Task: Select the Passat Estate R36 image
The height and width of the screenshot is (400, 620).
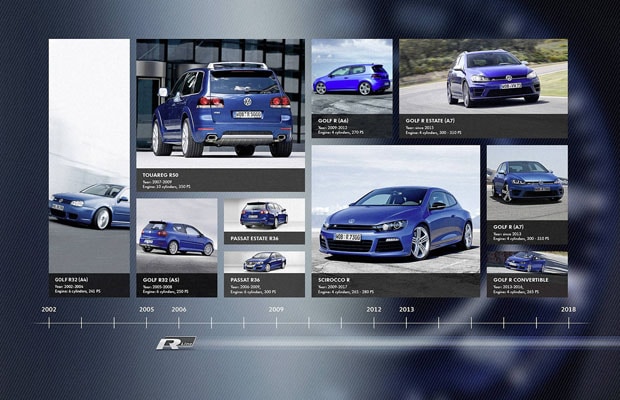Action: (264, 213)
